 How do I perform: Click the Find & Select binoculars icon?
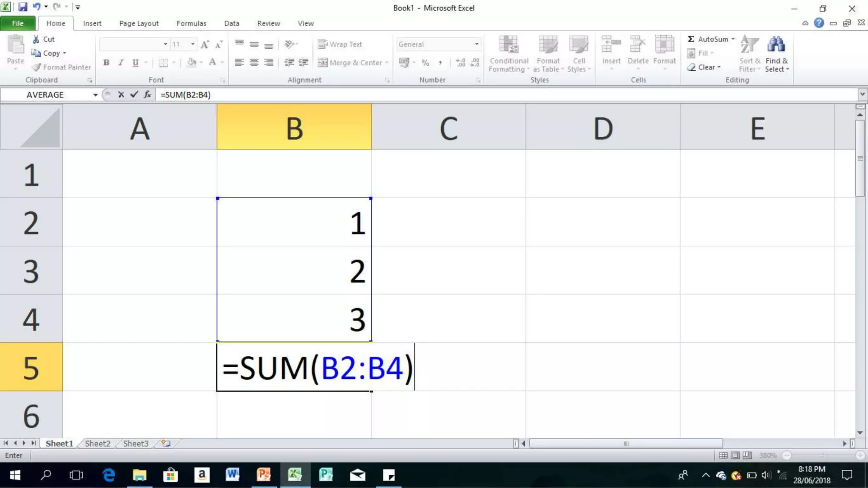pyautogui.click(x=776, y=44)
